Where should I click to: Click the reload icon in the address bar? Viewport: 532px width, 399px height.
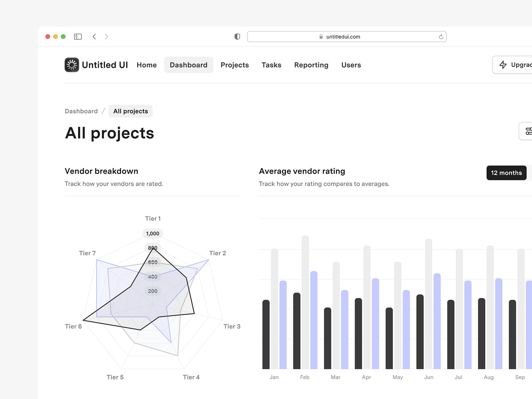point(441,37)
